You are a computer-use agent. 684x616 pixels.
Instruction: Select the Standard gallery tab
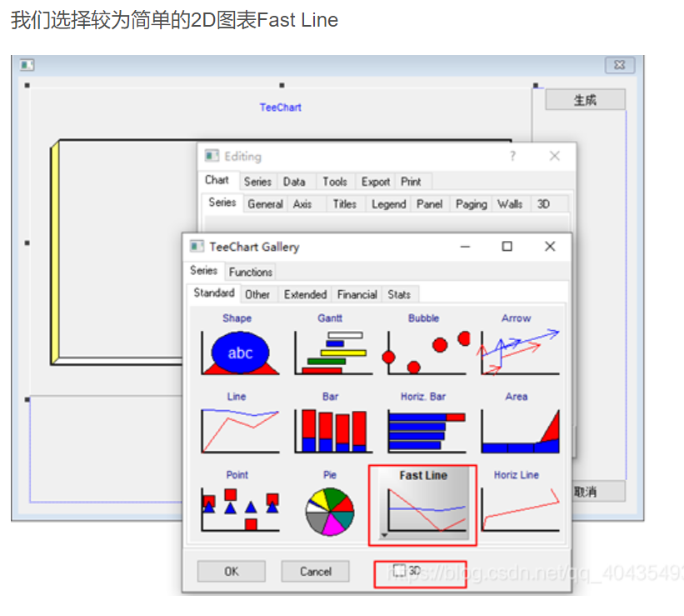[214, 293]
